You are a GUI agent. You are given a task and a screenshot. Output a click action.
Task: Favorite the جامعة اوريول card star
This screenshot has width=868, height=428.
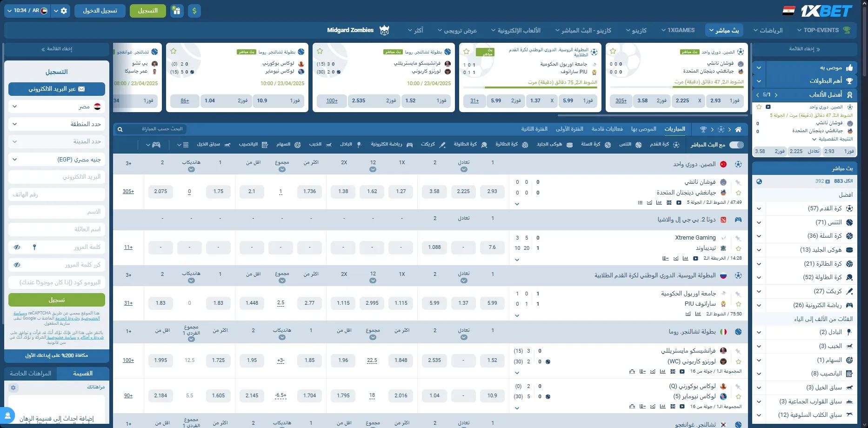467,51
